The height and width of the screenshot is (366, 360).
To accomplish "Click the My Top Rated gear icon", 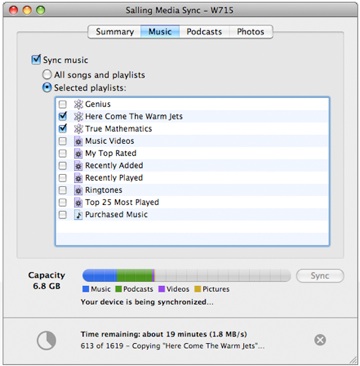I will [x=78, y=154].
